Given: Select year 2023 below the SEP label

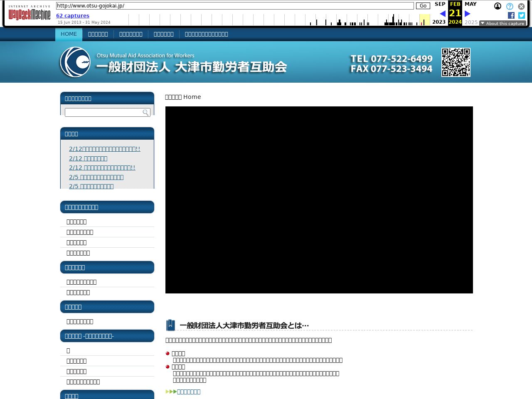Looking at the screenshot, I should (x=439, y=22).
